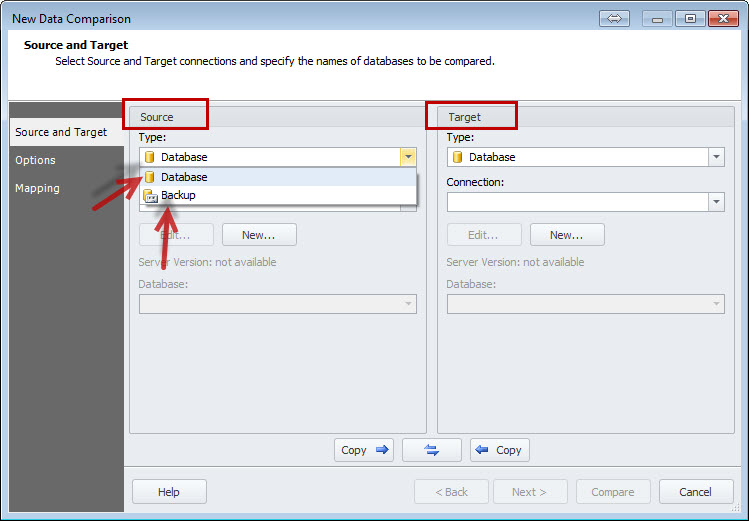The image size is (749, 521).
Task: Select Database option in Source type list
Action: (278, 177)
